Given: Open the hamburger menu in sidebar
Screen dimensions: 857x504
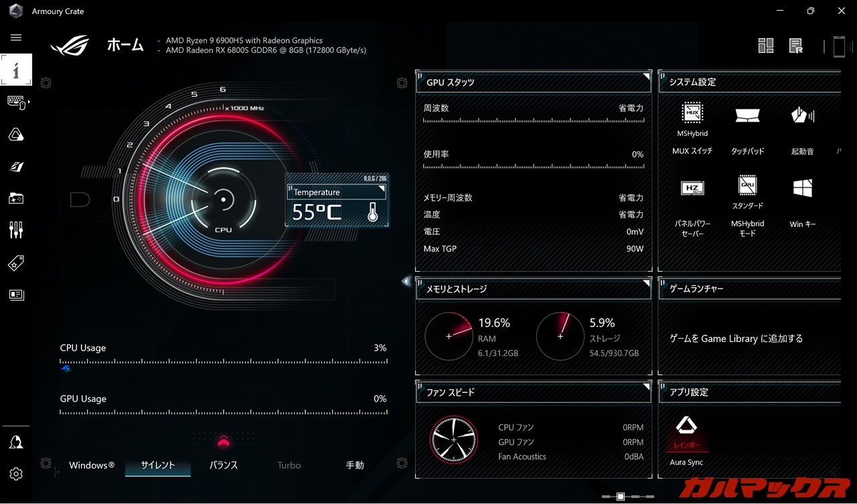Looking at the screenshot, I should (16, 38).
